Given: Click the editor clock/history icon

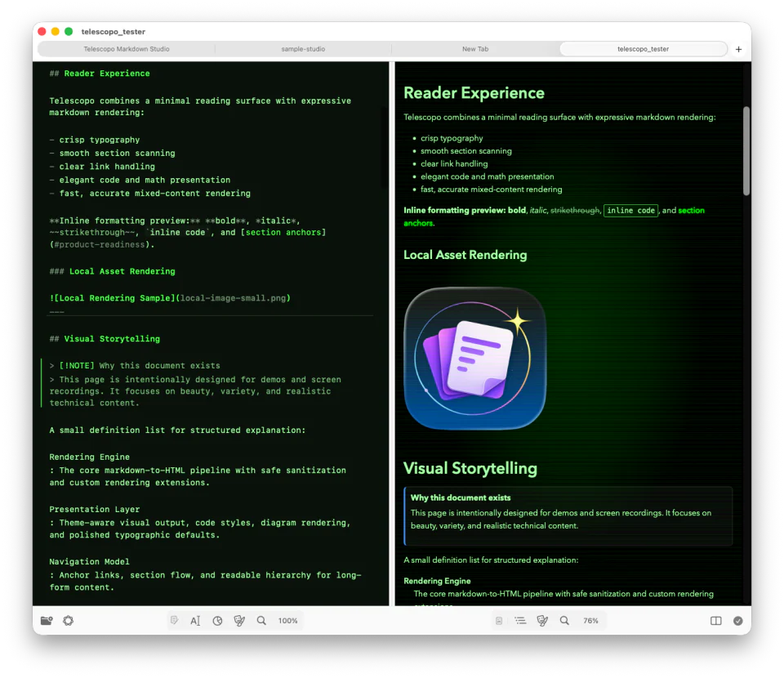Looking at the screenshot, I should click(x=217, y=621).
